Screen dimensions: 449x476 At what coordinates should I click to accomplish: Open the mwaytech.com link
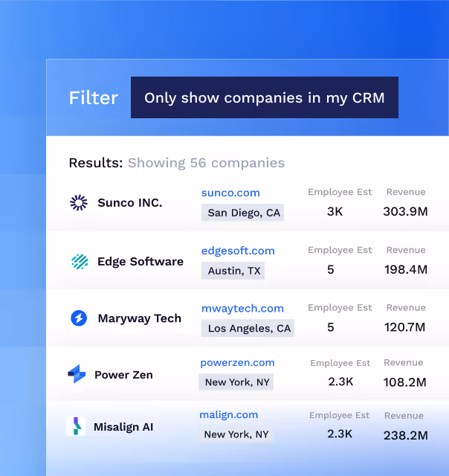242,309
